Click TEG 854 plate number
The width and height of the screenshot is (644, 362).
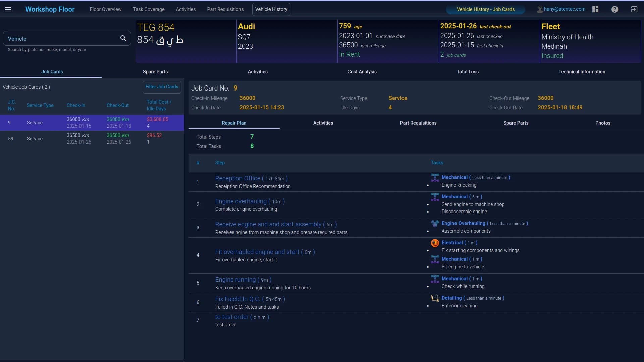(156, 27)
